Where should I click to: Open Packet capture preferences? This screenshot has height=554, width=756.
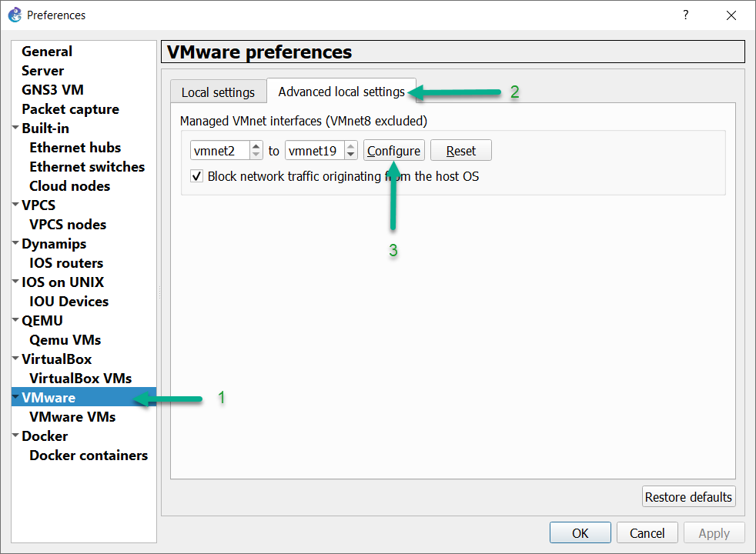[x=70, y=108]
